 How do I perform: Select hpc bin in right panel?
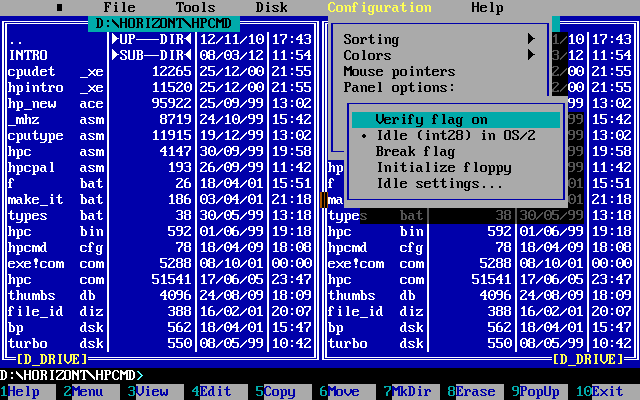click(x=480, y=232)
